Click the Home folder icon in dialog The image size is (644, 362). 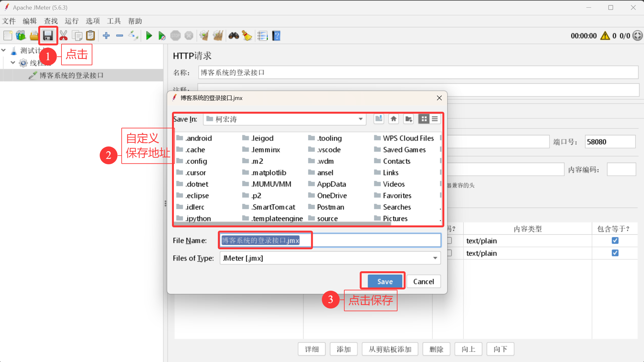click(x=394, y=119)
